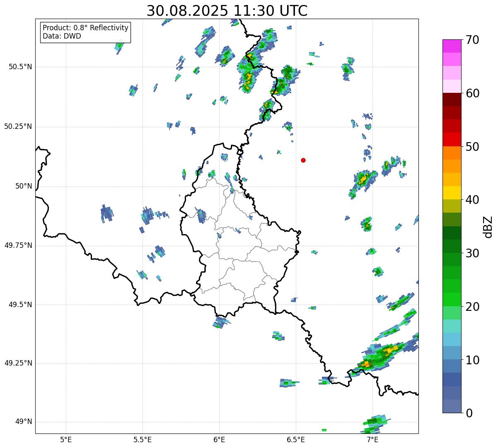The image size is (498, 448).
Task: Click the title '30.08.2025 11:30 UTC'
Action: (227, 10)
